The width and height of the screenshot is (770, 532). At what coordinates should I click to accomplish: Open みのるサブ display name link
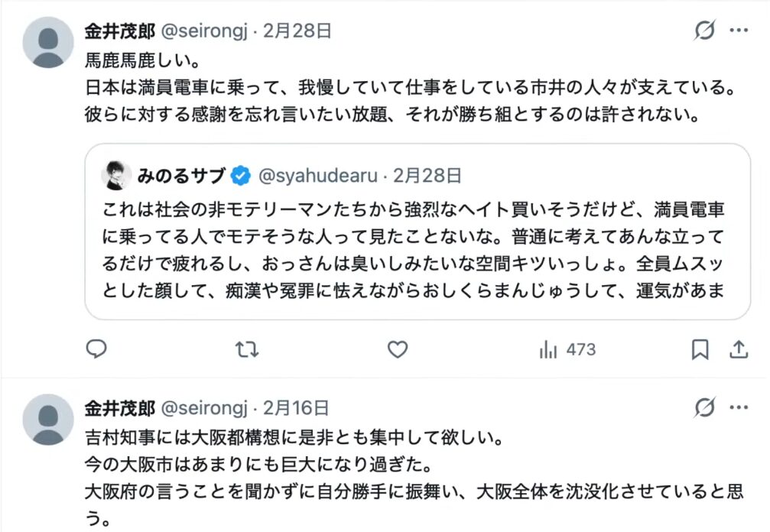(x=181, y=176)
